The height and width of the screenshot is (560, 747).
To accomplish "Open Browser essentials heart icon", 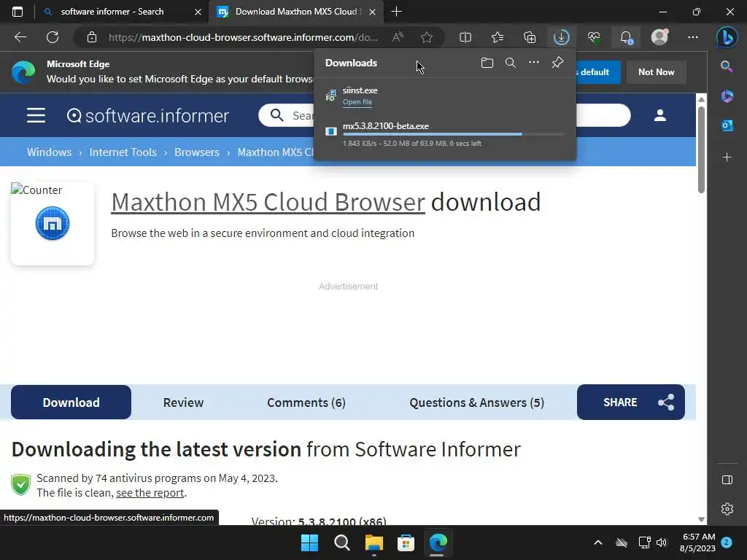I will pyautogui.click(x=594, y=37).
